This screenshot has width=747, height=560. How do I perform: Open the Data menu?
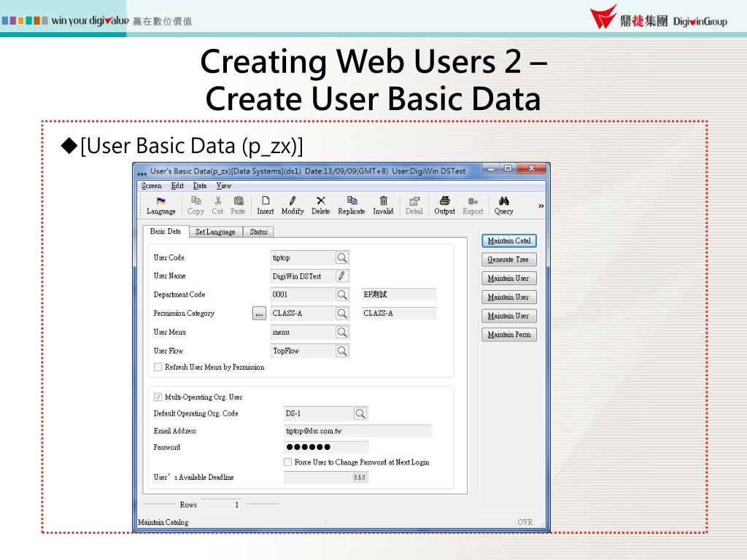click(200, 186)
